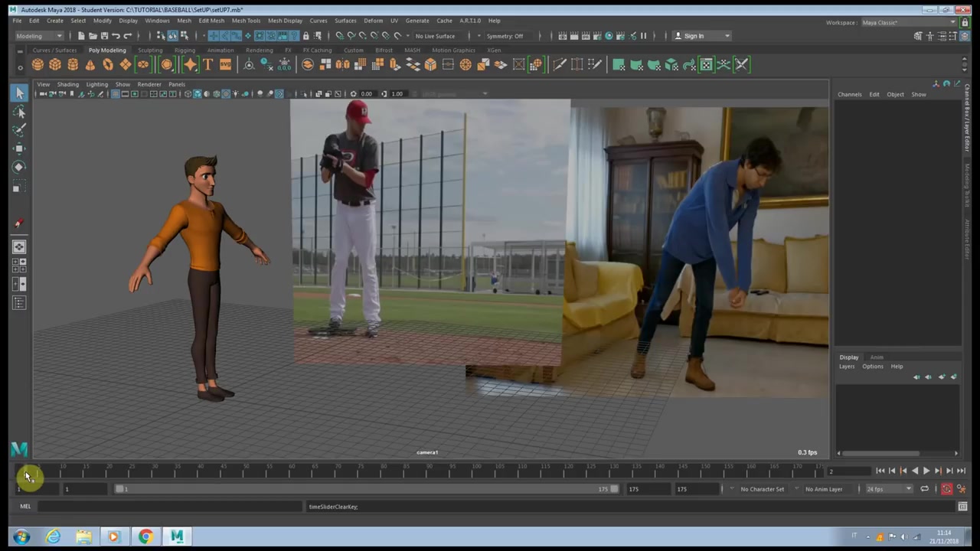Toggle looping playback mode
980x551 pixels.
point(924,489)
